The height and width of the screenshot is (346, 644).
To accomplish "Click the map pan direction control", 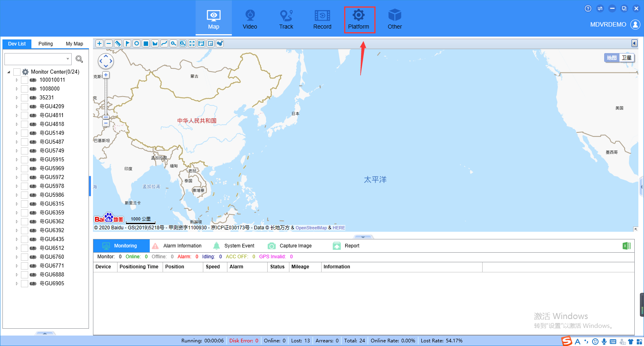I will [x=106, y=61].
